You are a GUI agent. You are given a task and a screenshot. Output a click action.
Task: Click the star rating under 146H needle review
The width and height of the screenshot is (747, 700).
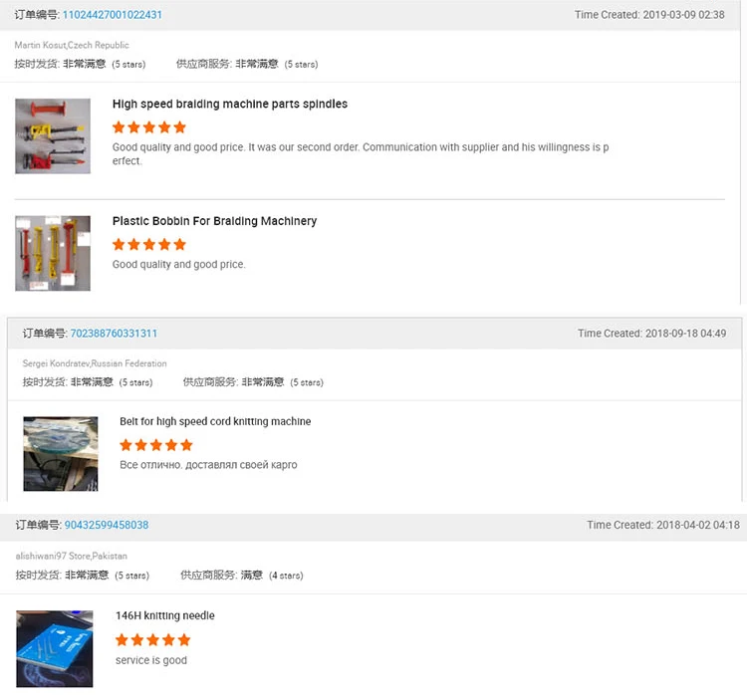click(153, 639)
